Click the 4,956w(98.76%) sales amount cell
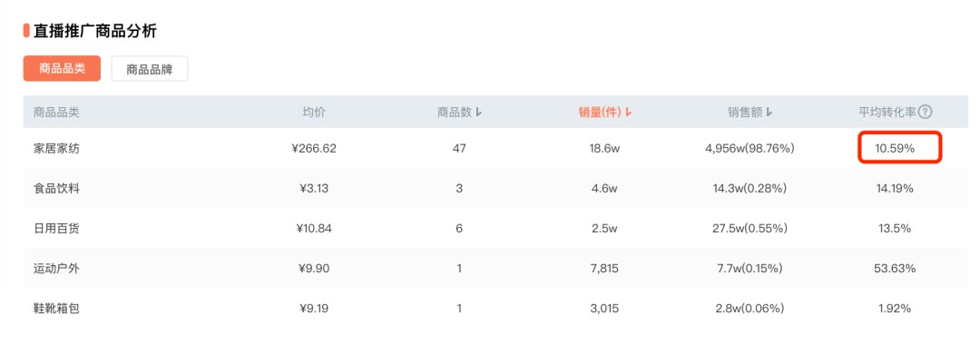Image resolution: width=980 pixels, height=355 pixels. coord(749,148)
